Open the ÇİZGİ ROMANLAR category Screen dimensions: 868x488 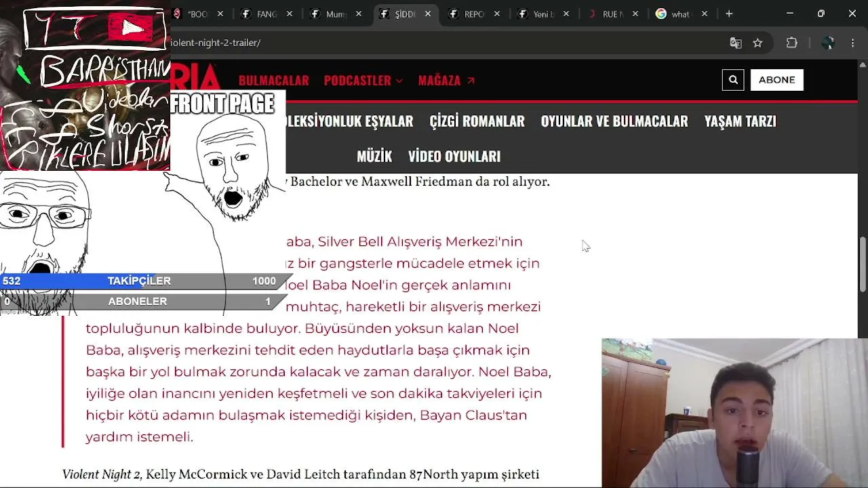pos(477,121)
